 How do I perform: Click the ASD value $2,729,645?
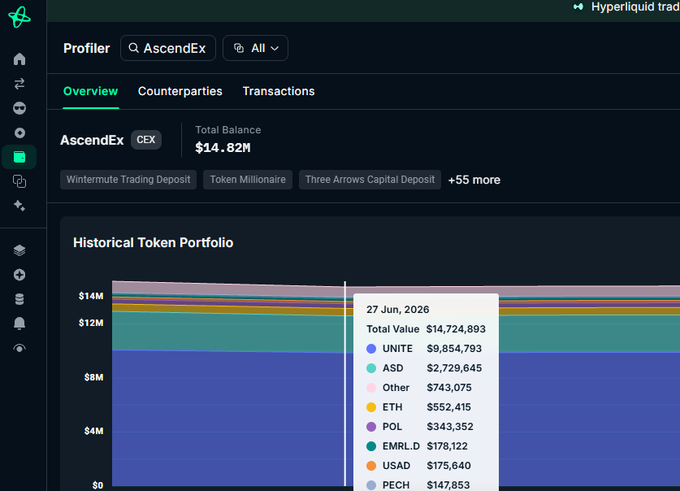pos(454,368)
